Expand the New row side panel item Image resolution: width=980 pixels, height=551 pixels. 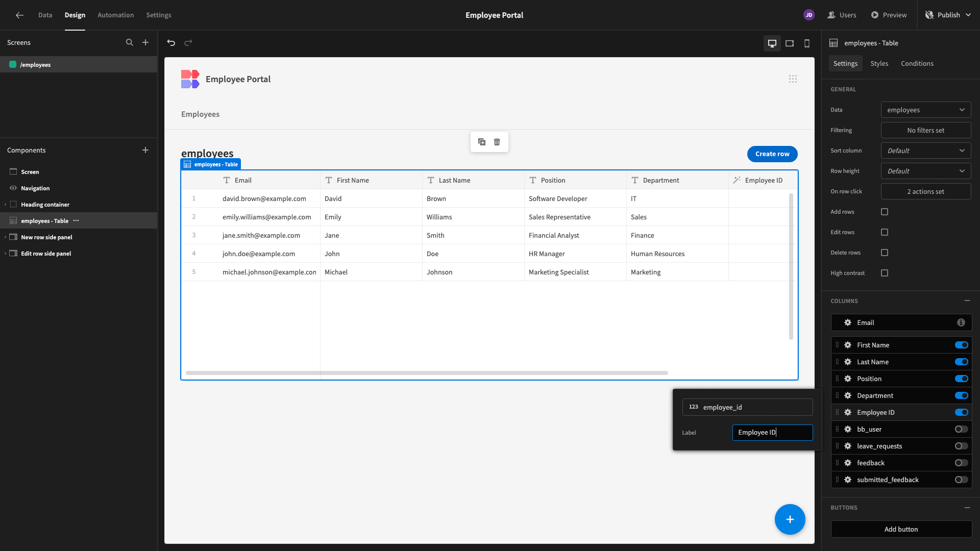click(6, 237)
